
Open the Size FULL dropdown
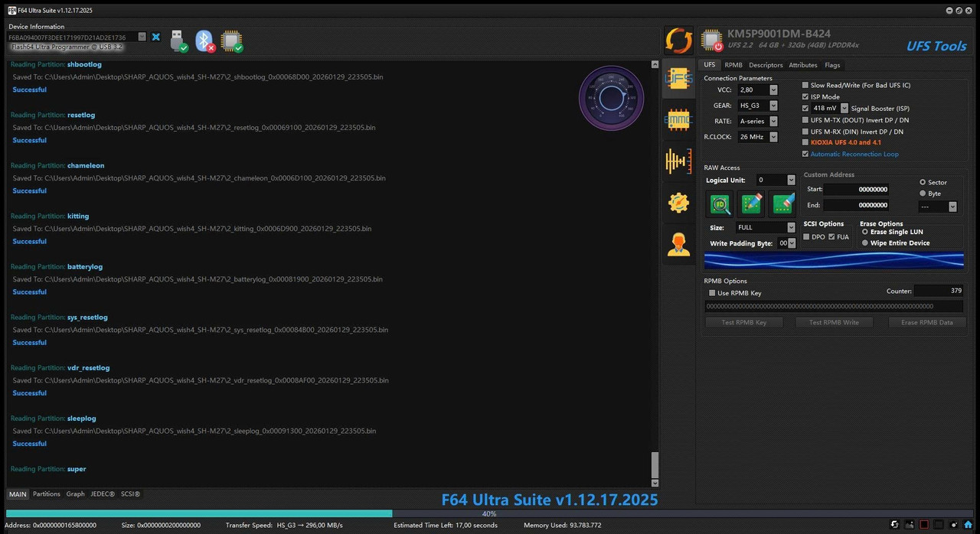(791, 227)
